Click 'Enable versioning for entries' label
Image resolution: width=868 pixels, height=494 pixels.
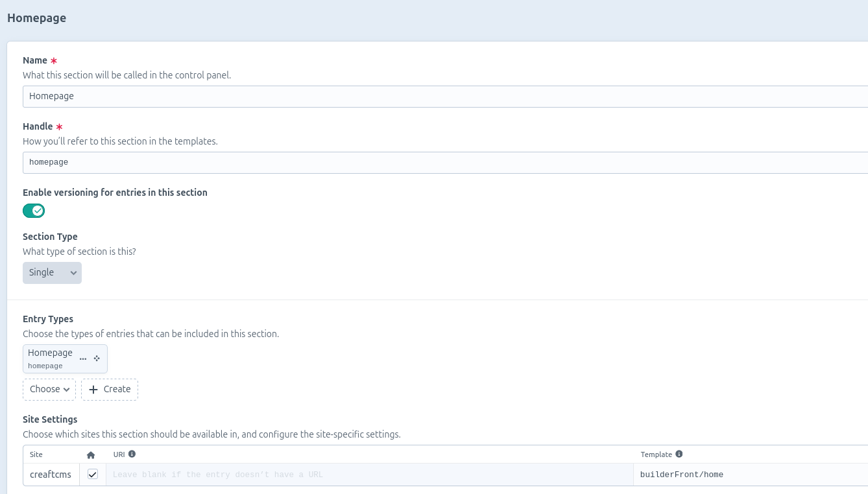(115, 193)
